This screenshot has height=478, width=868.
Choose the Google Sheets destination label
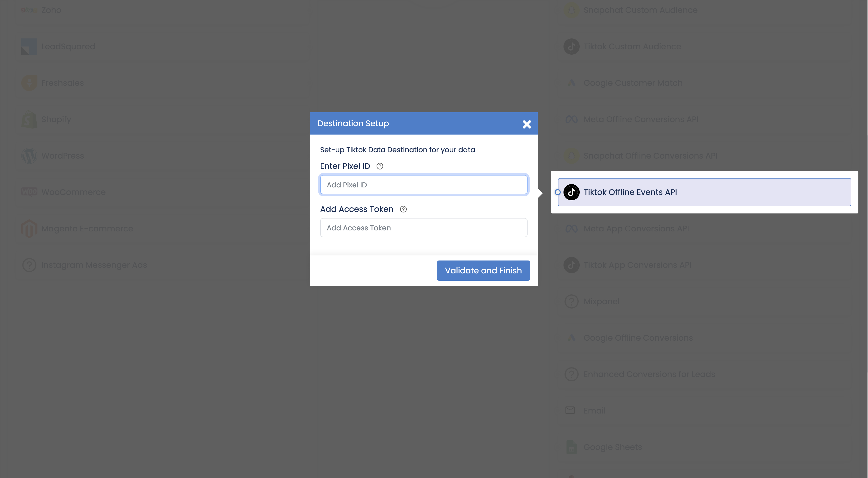[x=613, y=447]
